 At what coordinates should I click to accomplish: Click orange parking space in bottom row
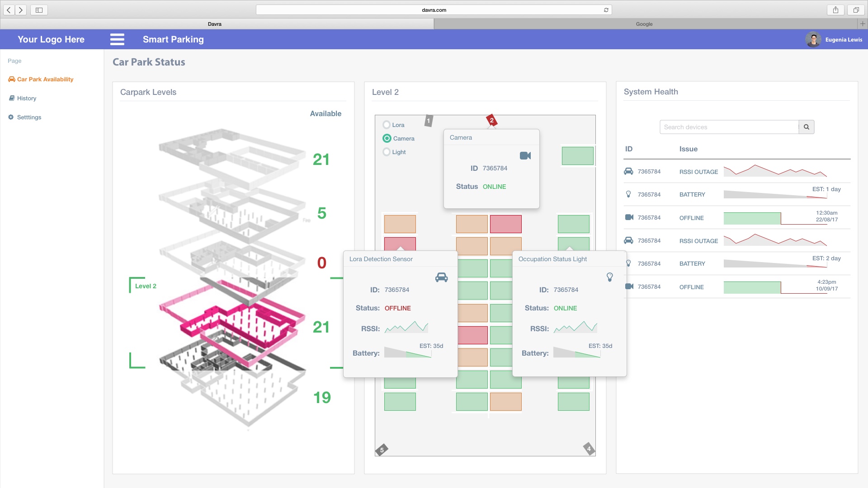506,402
